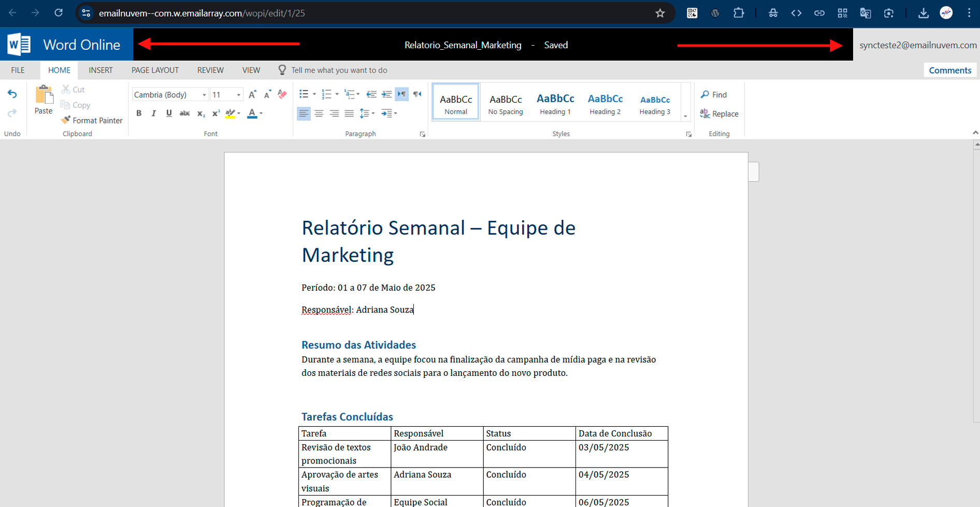Switch to the INSERT ribbon tab

(x=100, y=70)
